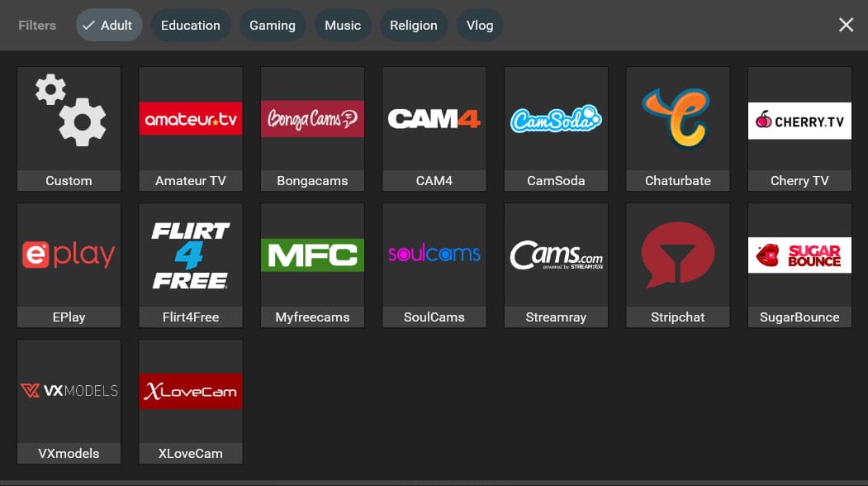Choose the CamSoda logo
The image size is (868, 486).
click(x=556, y=118)
